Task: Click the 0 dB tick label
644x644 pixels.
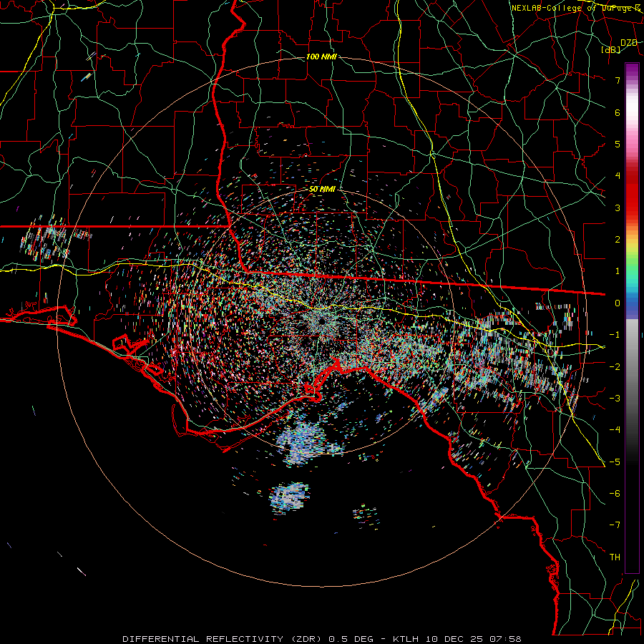Action: point(618,303)
